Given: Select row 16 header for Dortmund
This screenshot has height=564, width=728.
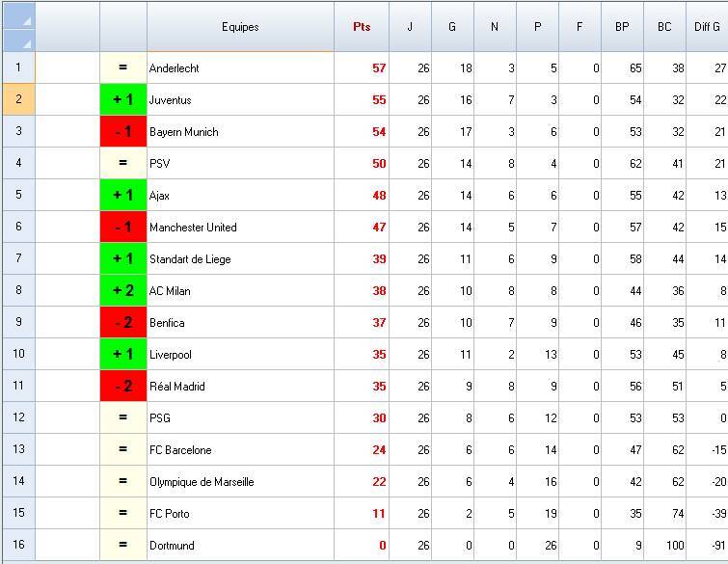Looking at the screenshot, I should [x=18, y=546].
